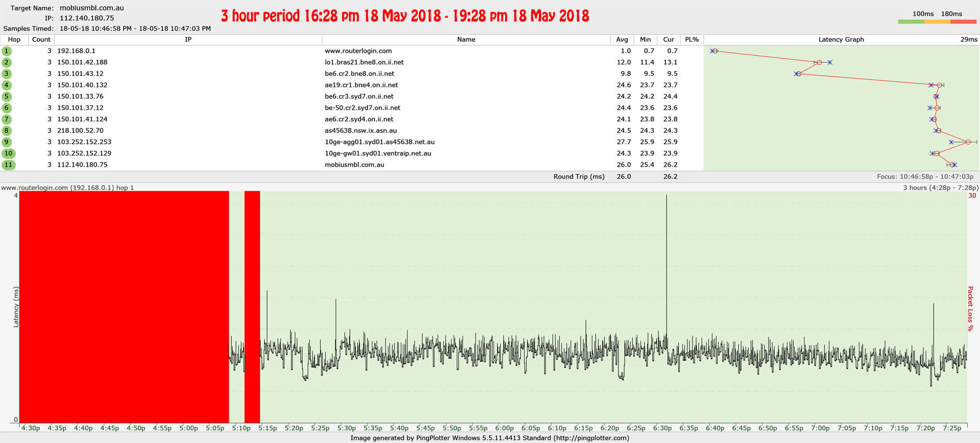Click the 7:25p time axis label
Image resolution: width=980 pixels, height=443 pixels.
(x=952, y=428)
